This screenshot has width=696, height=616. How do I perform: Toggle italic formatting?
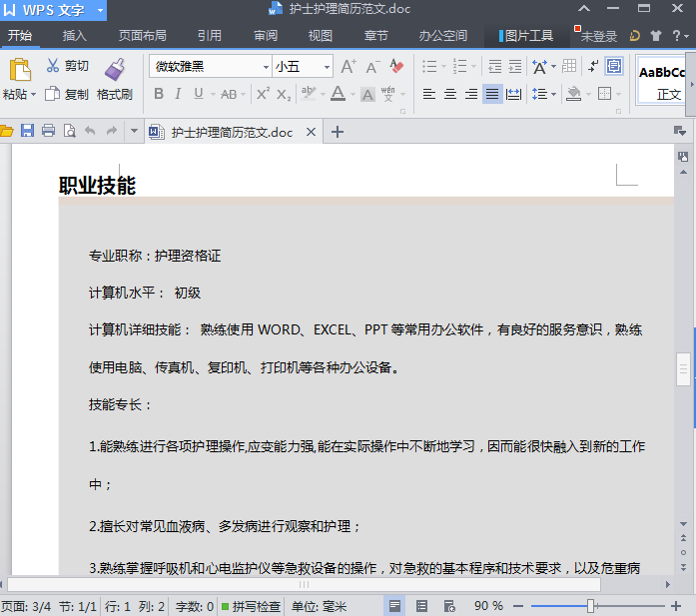click(178, 94)
